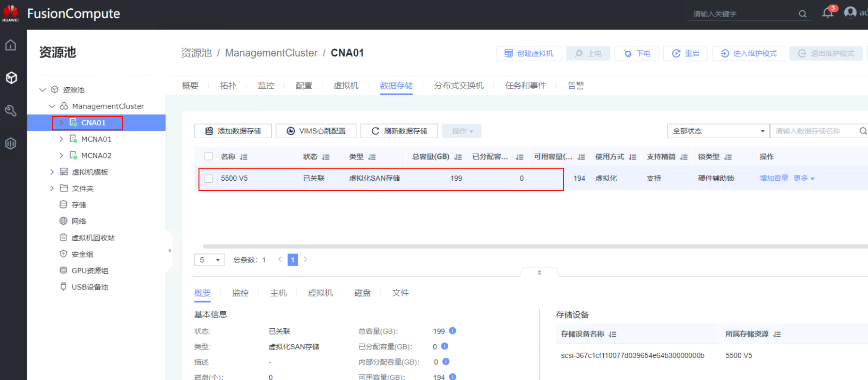Viewport: 868px width, 380px height.
Task: Click the 添加数据存储 button
Action: [x=233, y=131]
